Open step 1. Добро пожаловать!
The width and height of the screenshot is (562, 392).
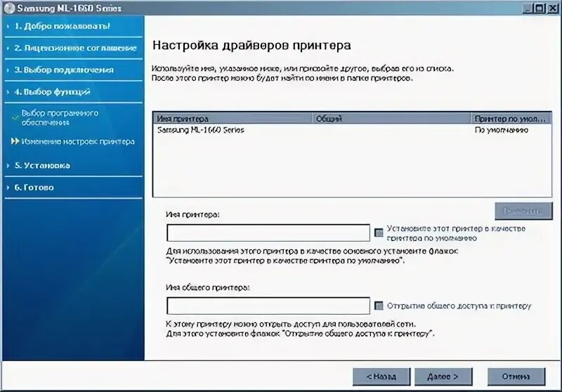[x=63, y=26]
